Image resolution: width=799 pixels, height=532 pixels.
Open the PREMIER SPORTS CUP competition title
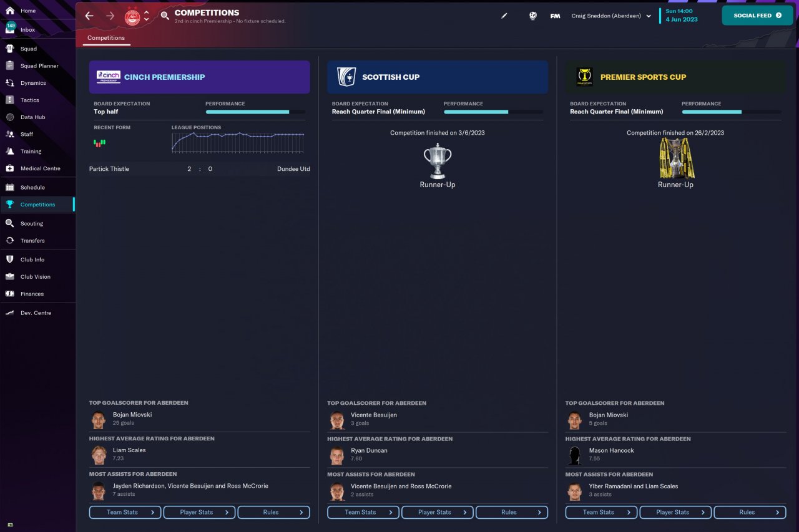pos(643,77)
